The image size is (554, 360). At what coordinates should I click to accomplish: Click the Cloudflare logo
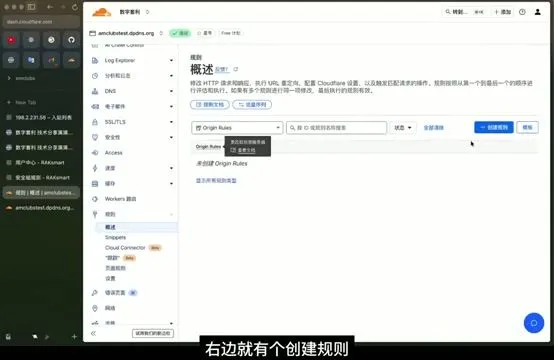[101, 12]
